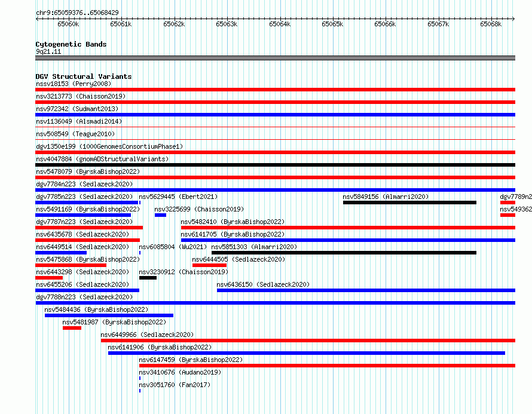Select the black bar under nsv3230912

[148, 278]
